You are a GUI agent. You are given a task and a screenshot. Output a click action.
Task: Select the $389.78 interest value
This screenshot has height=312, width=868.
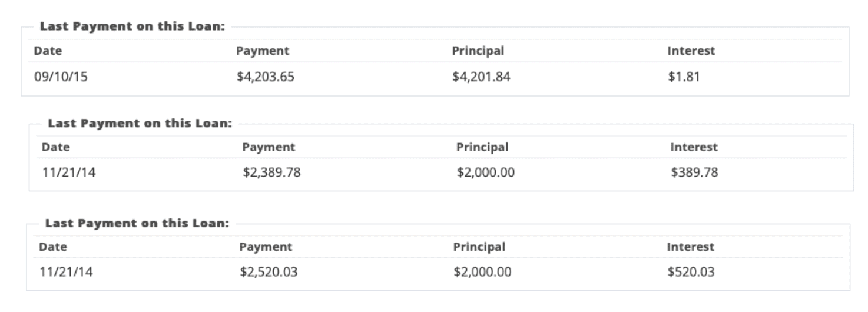point(694,174)
